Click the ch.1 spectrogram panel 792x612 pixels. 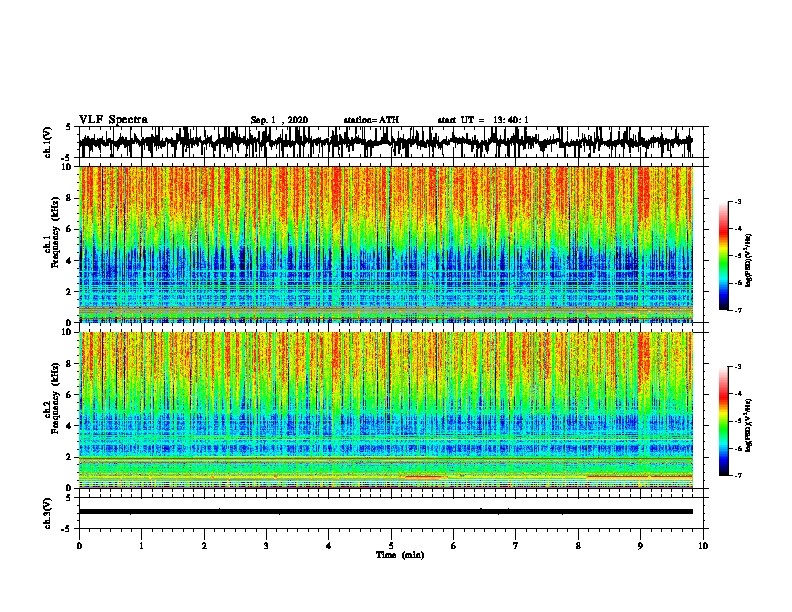[x=386, y=244]
